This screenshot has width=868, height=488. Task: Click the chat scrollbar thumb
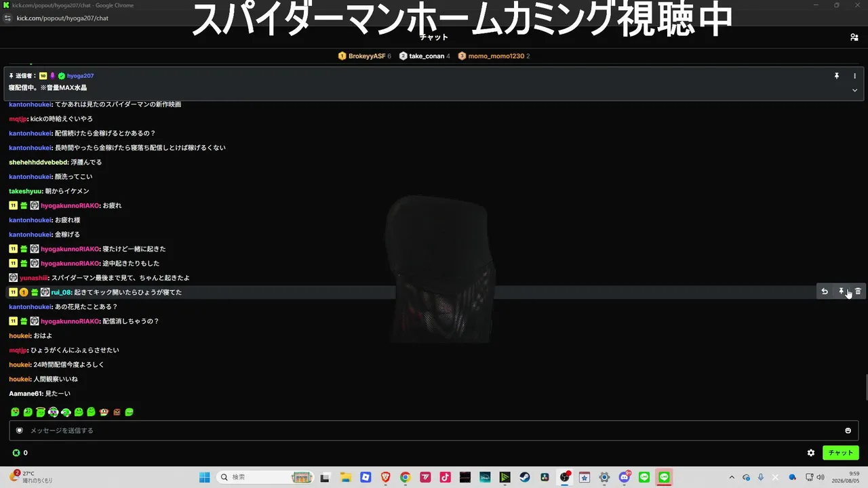pos(865,387)
